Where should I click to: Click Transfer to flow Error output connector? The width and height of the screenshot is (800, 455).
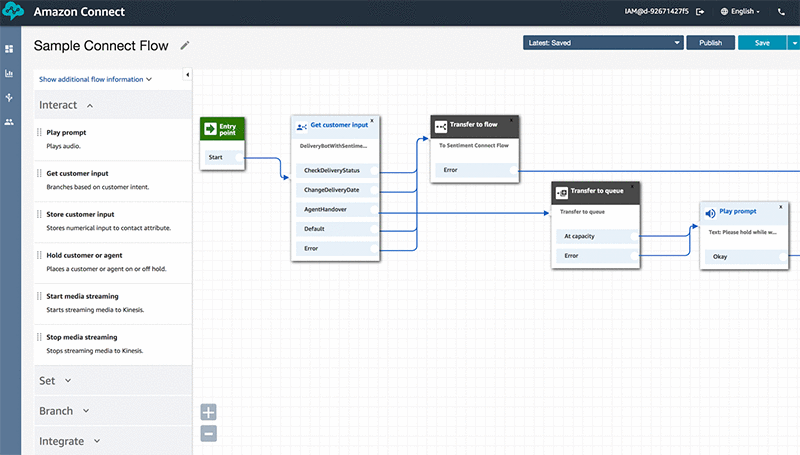click(514, 170)
